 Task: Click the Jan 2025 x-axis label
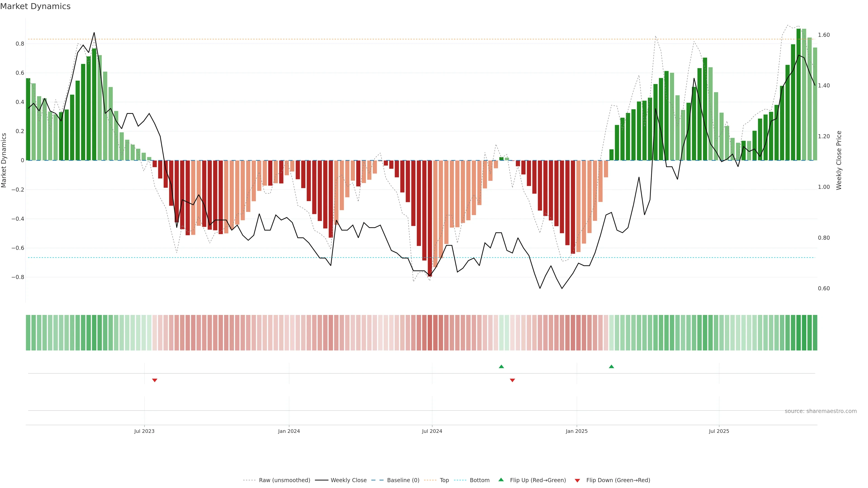(577, 431)
